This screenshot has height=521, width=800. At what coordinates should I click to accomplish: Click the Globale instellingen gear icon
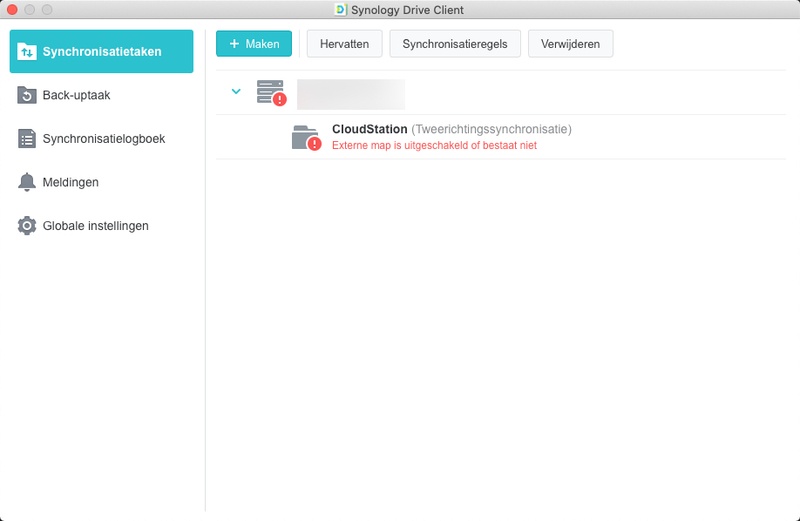point(27,226)
